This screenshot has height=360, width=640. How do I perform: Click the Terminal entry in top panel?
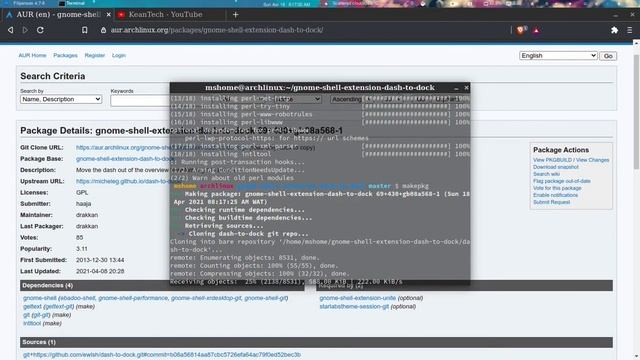coord(72,3)
